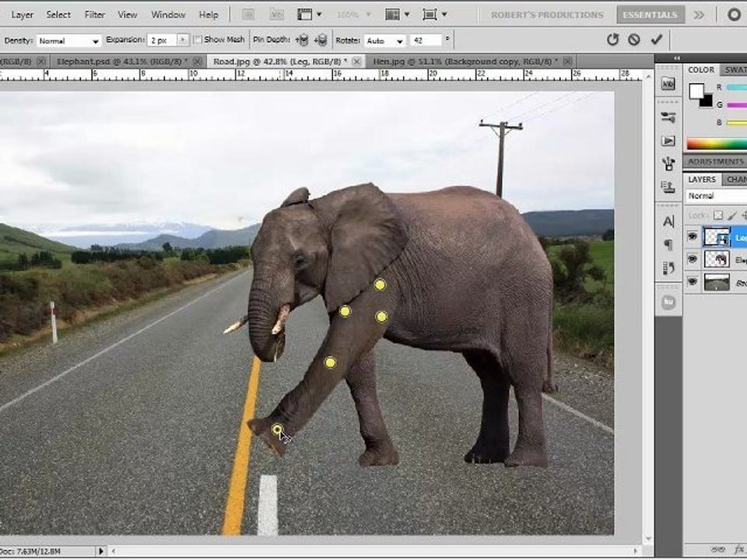Close the Elephant.psd tab

pos(198,61)
